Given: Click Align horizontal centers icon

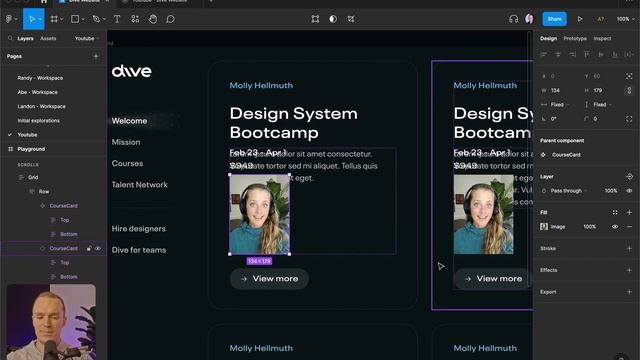Looking at the screenshot, I should 558,54.
